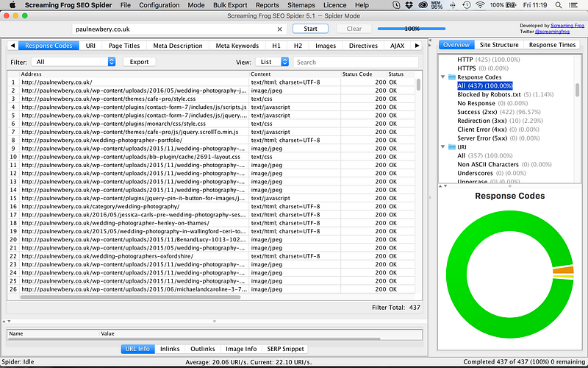Open the SERP Snippet bottom tab
588x368 pixels.
285,349
